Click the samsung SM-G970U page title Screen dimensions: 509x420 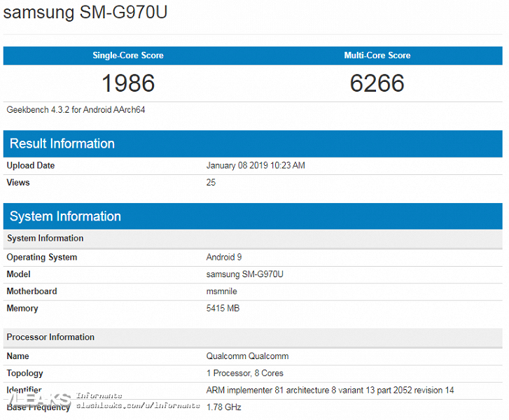point(85,13)
